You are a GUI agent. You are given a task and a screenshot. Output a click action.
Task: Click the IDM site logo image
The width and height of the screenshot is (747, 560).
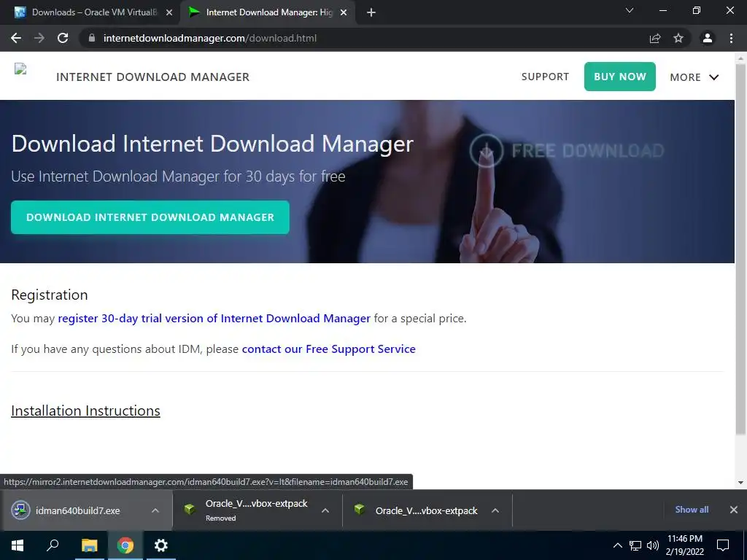click(x=20, y=69)
